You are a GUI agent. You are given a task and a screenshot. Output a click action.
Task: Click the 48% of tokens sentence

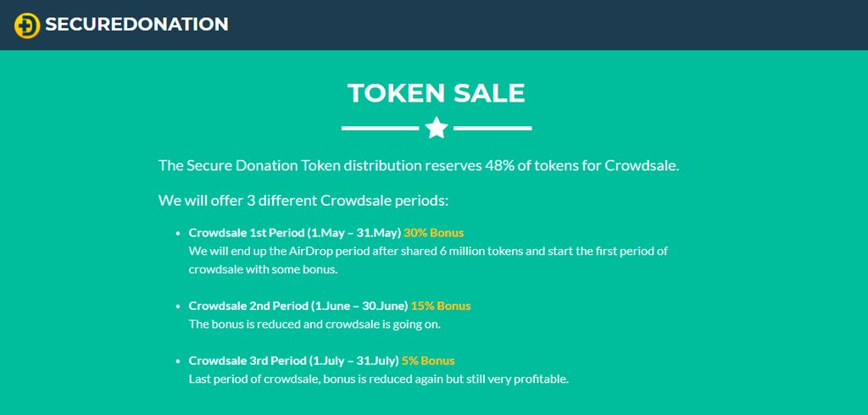click(x=419, y=165)
